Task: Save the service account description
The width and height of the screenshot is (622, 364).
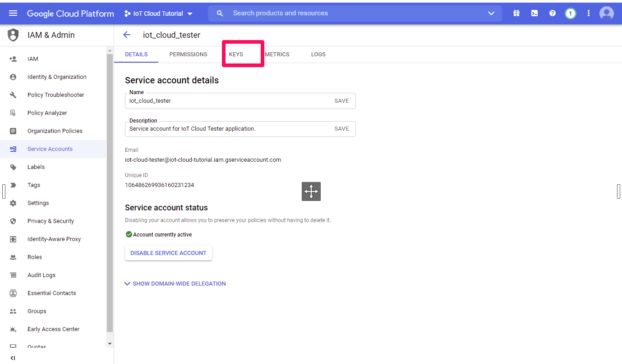Action: (x=341, y=129)
